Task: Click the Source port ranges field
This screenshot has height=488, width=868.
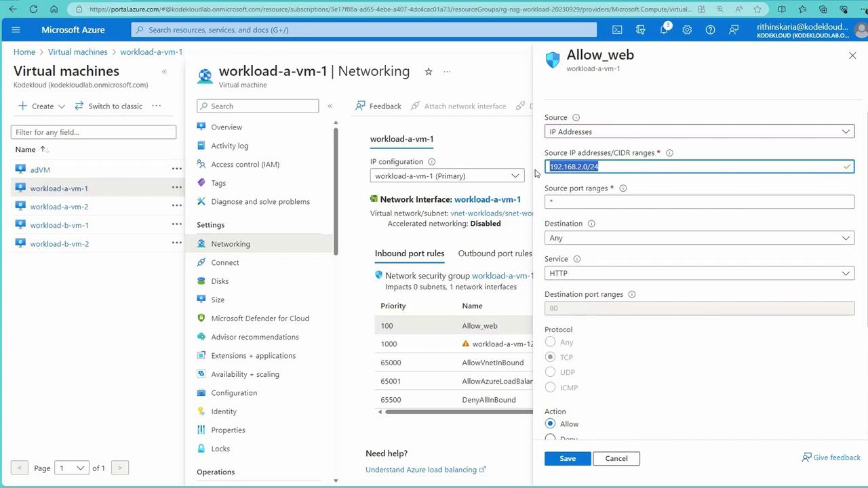Action: [699, 202]
